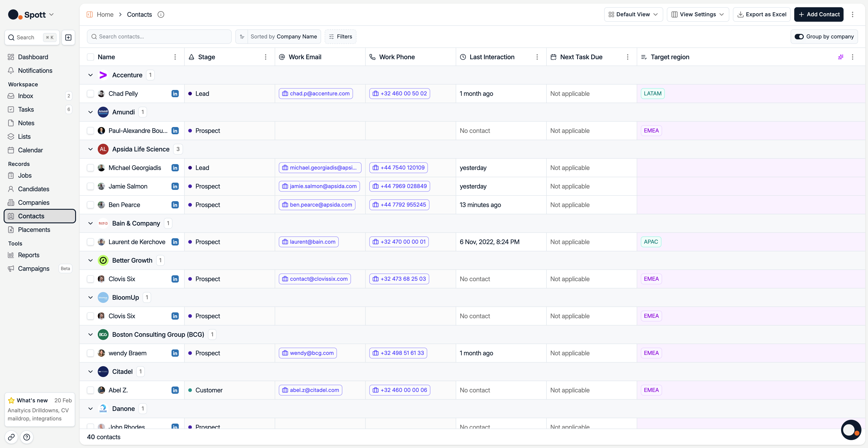868x448 pixels.
Task: Toggle the Group by company switch
Action: (x=799, y=37)
